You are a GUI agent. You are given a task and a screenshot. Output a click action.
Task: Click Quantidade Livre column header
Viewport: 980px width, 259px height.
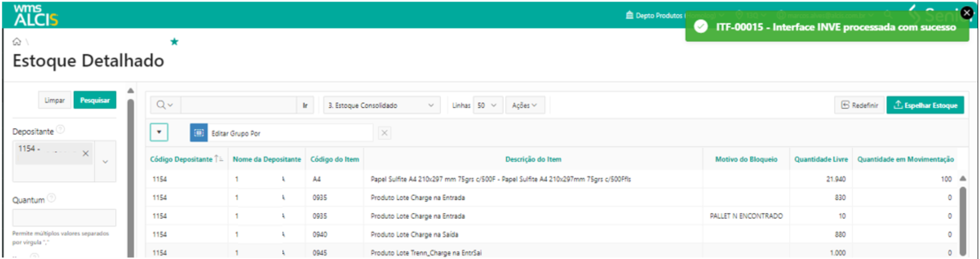click(821, 159)
